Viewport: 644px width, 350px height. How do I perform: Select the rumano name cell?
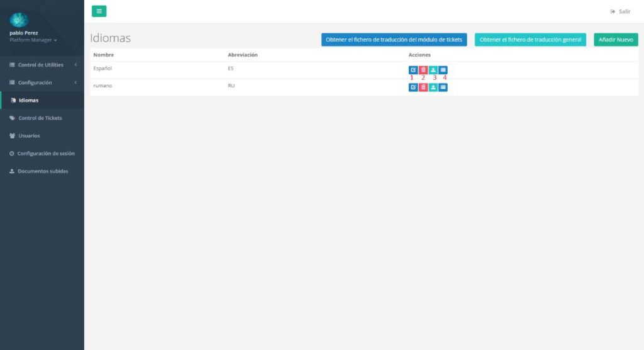point(103,86)
